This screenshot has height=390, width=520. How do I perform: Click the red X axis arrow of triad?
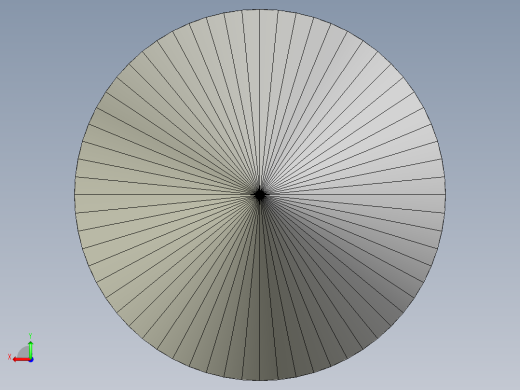(x=21, y=360)
